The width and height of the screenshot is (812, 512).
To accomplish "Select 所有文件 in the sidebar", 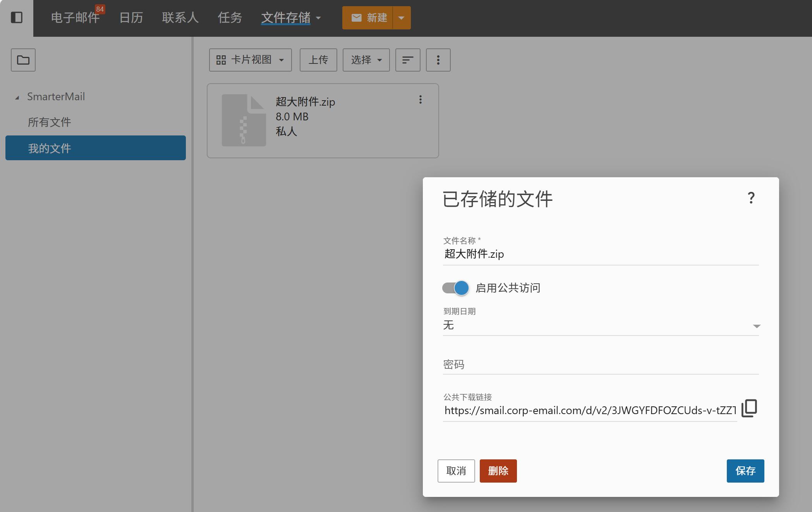I will pyautogui.click(x=50, y=122).
